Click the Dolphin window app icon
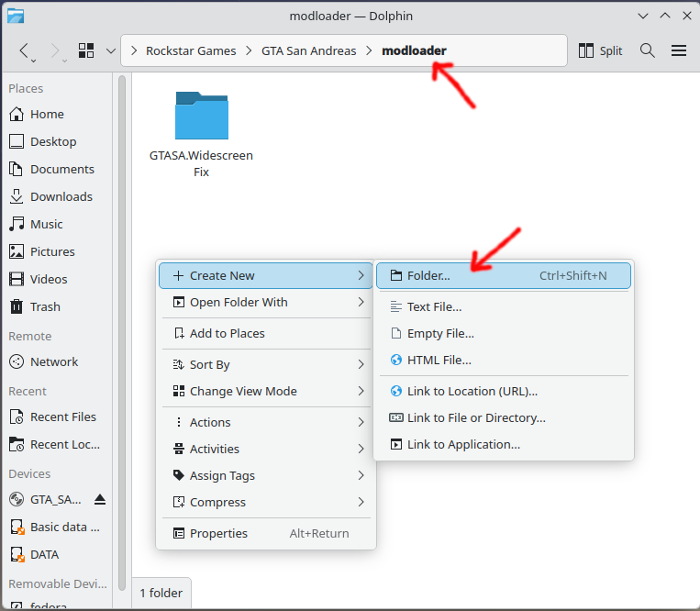This screenshot has height=611, width=700. (x=16, y=17)
